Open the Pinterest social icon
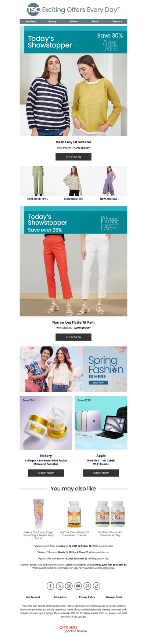 (87, 586)
